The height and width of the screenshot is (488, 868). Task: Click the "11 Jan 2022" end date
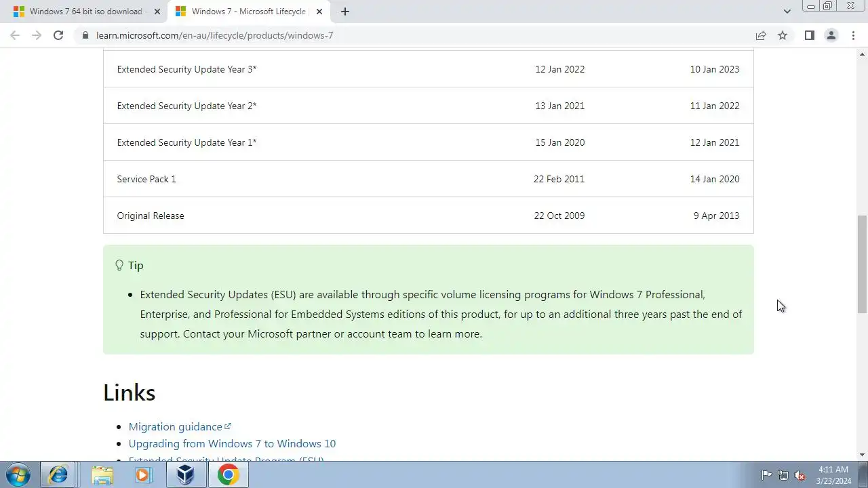[x=715, y=106]
